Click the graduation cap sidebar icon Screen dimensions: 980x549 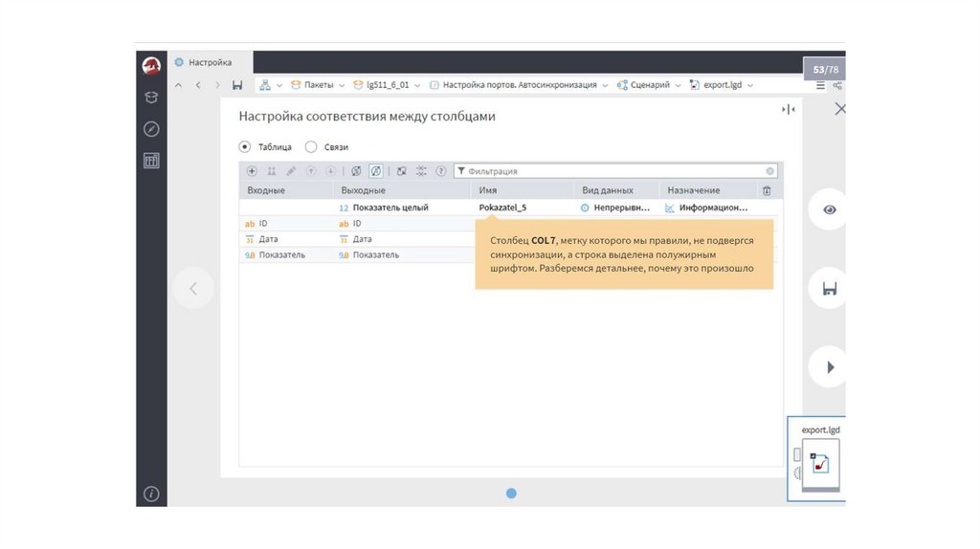(x=151, y=98)
